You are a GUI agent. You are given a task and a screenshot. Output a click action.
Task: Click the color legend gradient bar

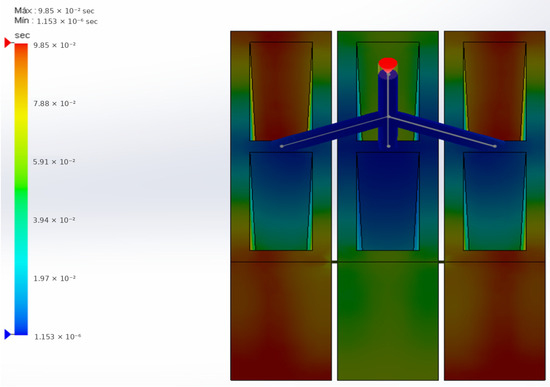click(21, 189)
